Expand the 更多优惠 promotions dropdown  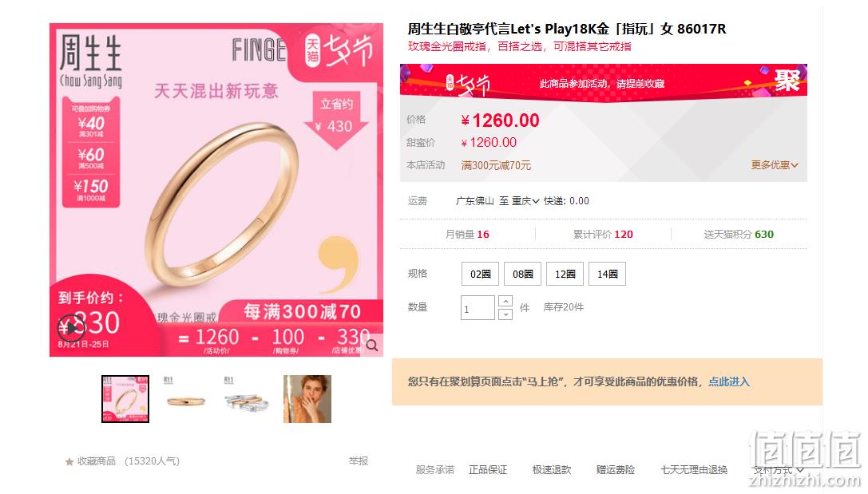pyautogui.click(x=775, y=165)
